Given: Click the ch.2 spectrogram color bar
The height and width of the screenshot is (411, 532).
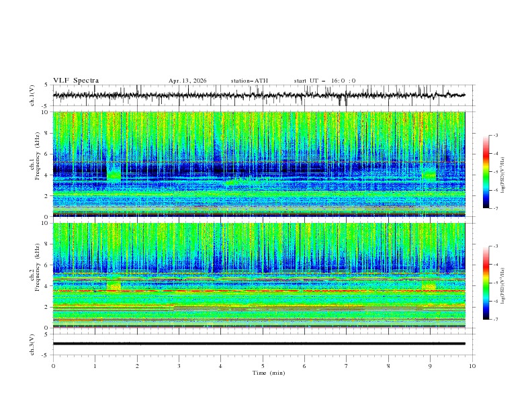Looking at the screenshot, I should click(x=486, y=283).
